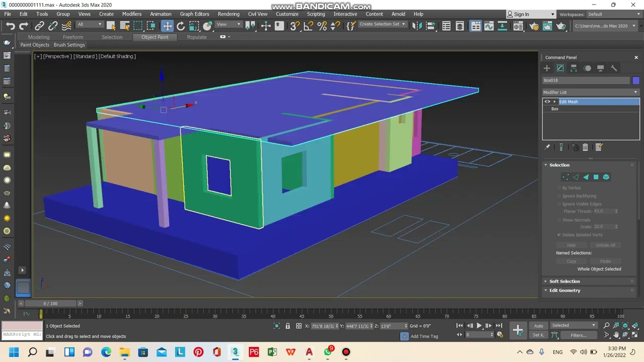The width and height of the screenshot is (644, 362).
Task: Toggle Delete Isolated Verts checkbox
Action: [559, 235]
